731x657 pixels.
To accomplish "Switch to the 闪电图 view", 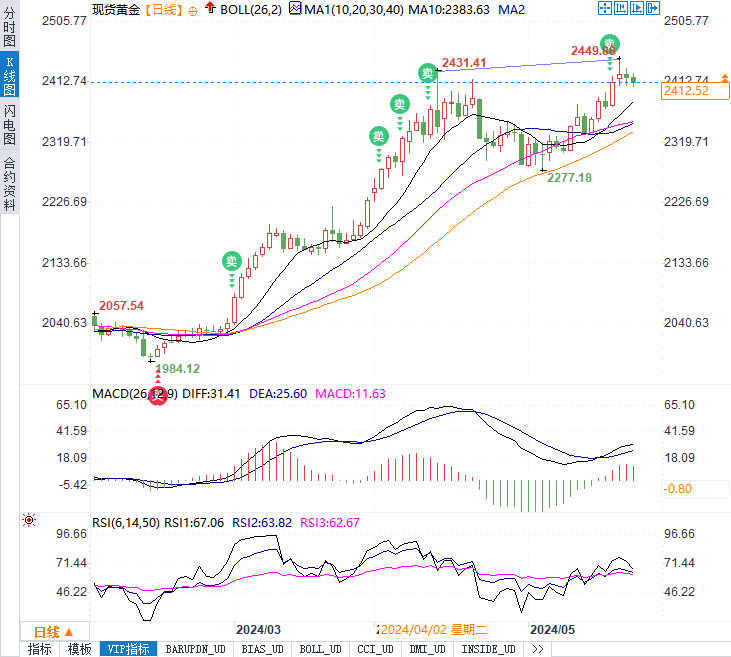I will click(x=9, y=124).
